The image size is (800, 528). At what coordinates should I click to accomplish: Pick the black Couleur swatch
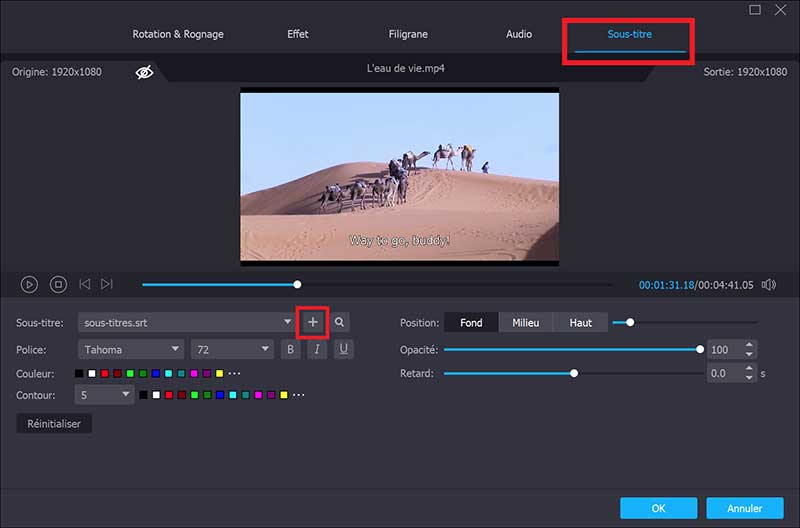coord(79,373)
